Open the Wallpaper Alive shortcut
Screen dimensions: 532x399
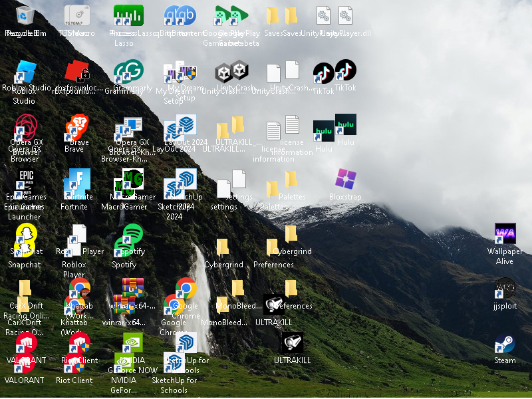point(505,233)
